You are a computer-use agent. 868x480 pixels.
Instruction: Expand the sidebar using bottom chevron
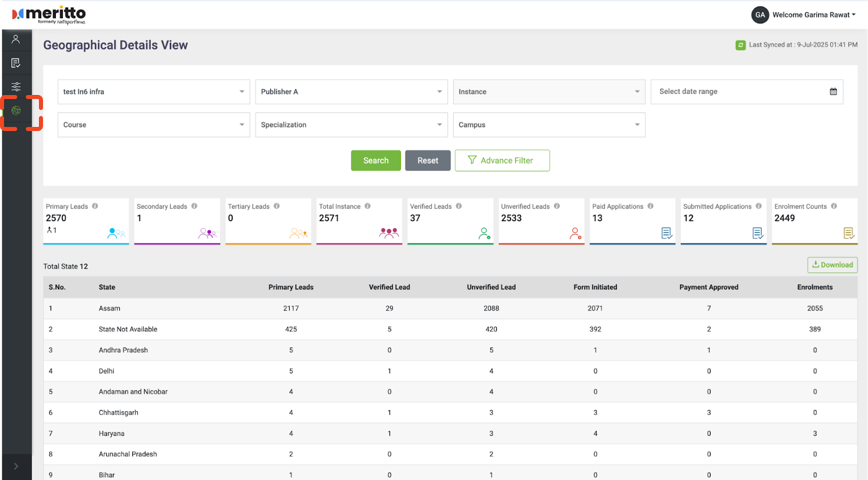click(x=16, y=466)
